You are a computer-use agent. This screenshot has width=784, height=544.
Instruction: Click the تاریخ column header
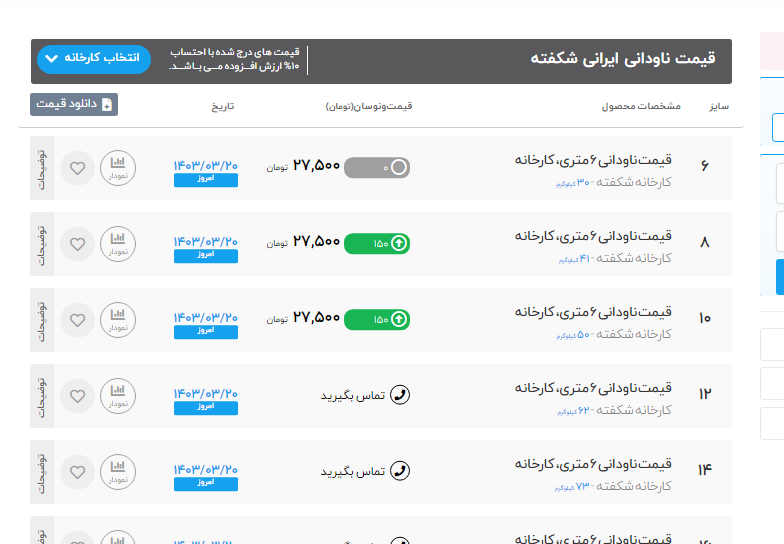pos(221,106)
